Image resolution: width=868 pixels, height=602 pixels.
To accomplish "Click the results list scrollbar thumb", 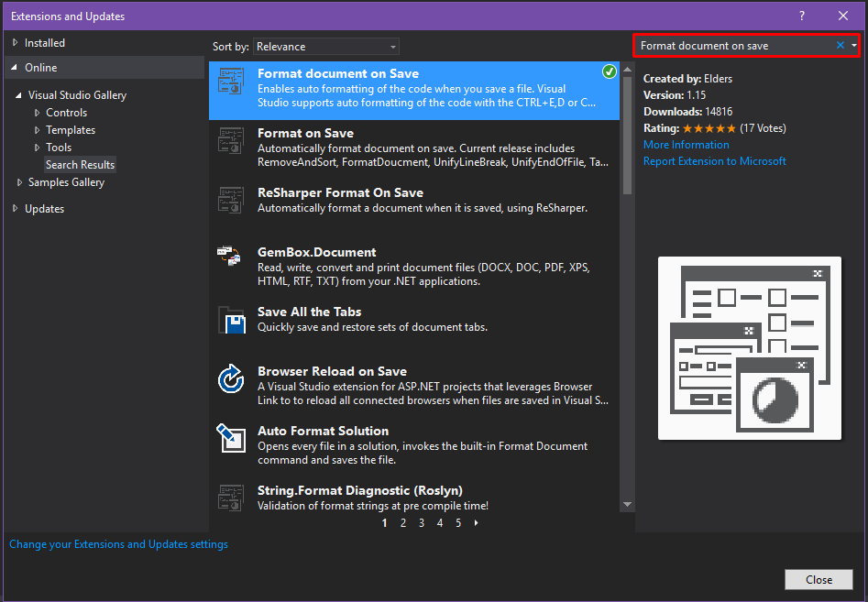I will pyautogui.click(x=627, y=135).
